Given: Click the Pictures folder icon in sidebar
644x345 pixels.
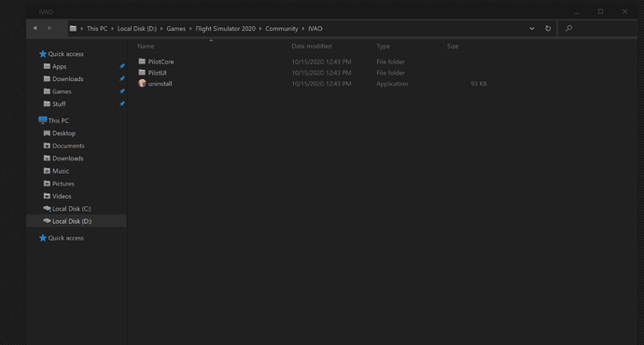Looking at the screenshot, I should [47, 184].
